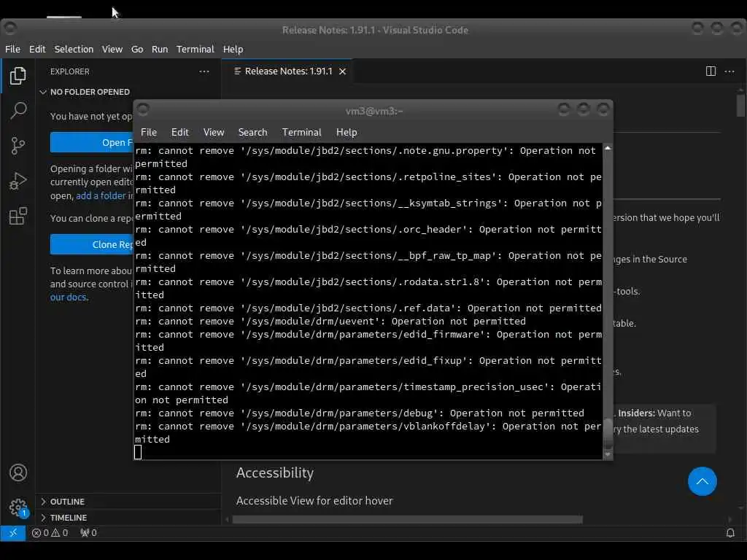This screenshot has width=747, height=560.
Task: Click the Explorer more actions ellipsis
Action: 204,71
